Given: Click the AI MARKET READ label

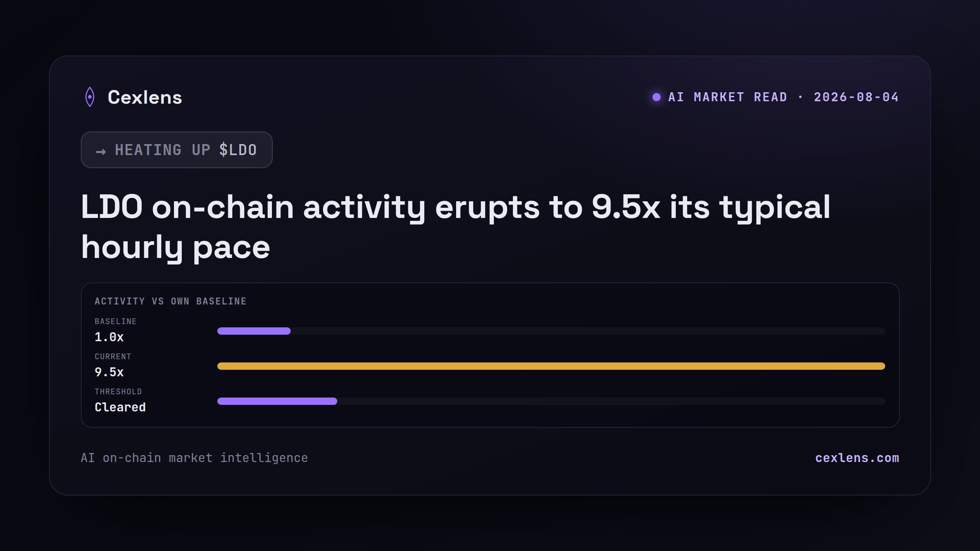Looking at the screenshot, I should click(728, 97).
